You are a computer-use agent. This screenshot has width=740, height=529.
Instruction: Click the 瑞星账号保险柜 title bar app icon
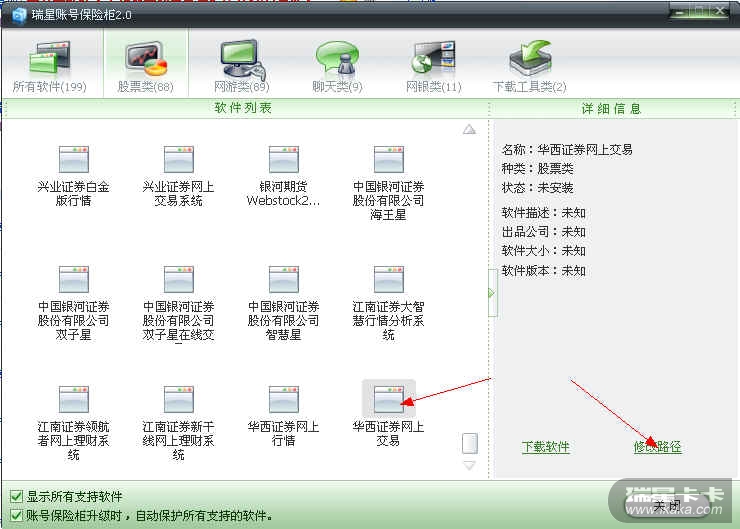point(19,15)
